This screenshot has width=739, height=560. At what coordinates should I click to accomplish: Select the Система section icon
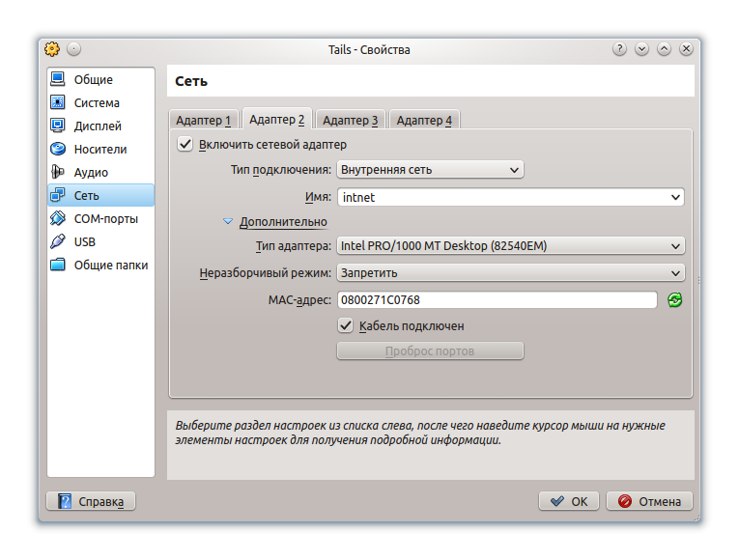58,103
